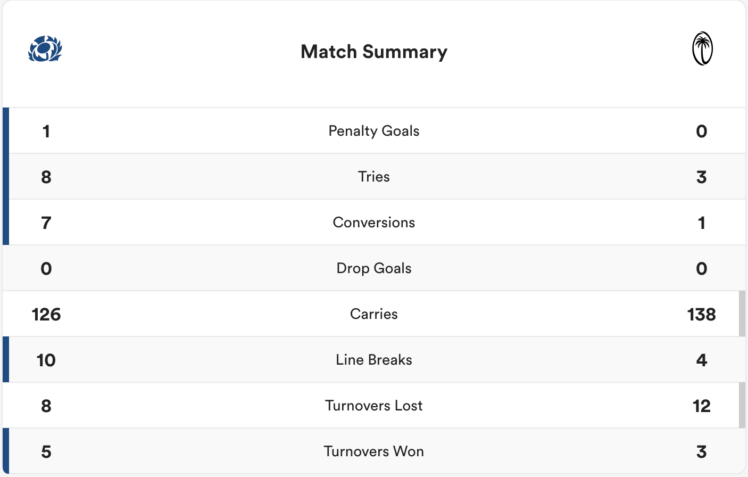The width and height of the screenshot is (748, 477).
Task: Click the grey indicator bar beside Carries
Action: click(742, 314)
